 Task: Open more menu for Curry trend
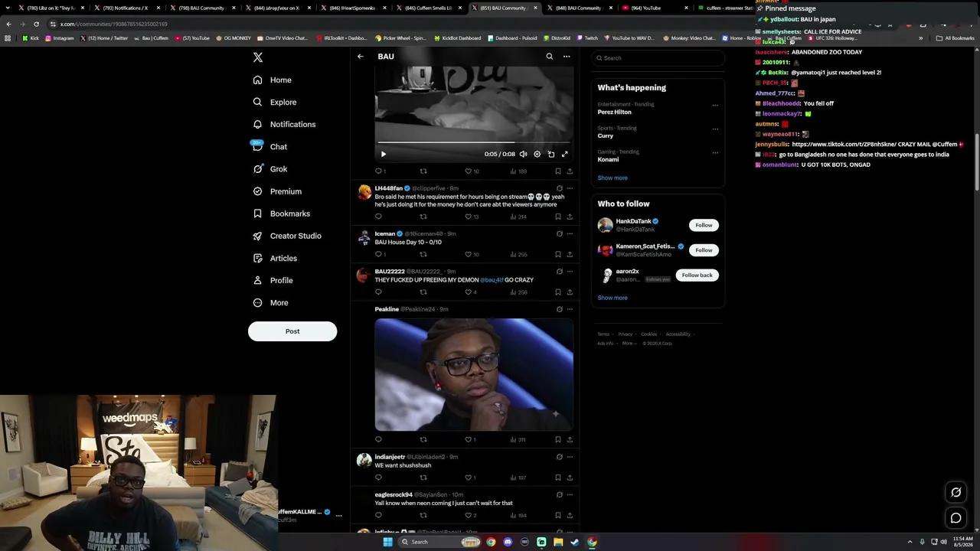pos(715,129)
